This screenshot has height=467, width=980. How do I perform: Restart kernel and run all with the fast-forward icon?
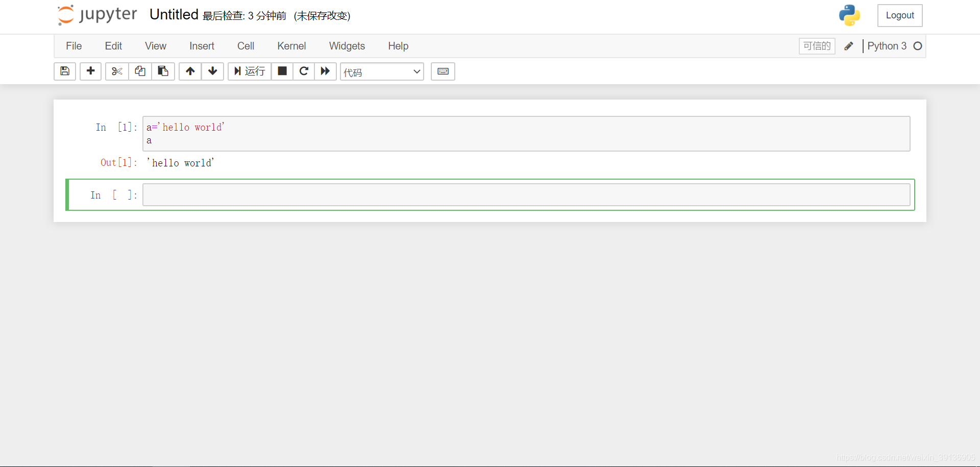[325, 71]
